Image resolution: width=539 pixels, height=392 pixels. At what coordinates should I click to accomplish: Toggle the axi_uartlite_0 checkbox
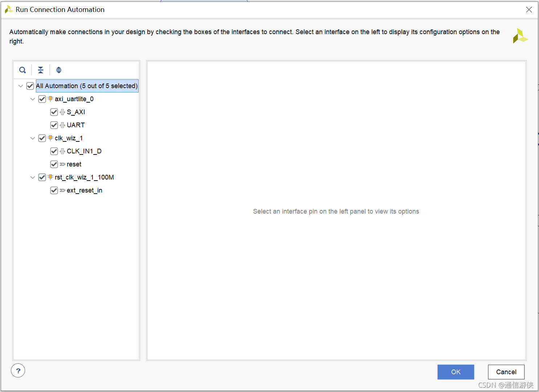click(x=42, y=99)
